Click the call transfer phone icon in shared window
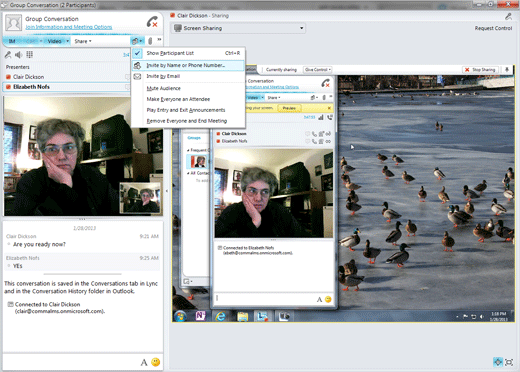The height and width of the screenshot is (372, 520). pyautogui.click(x=329, y=117)
